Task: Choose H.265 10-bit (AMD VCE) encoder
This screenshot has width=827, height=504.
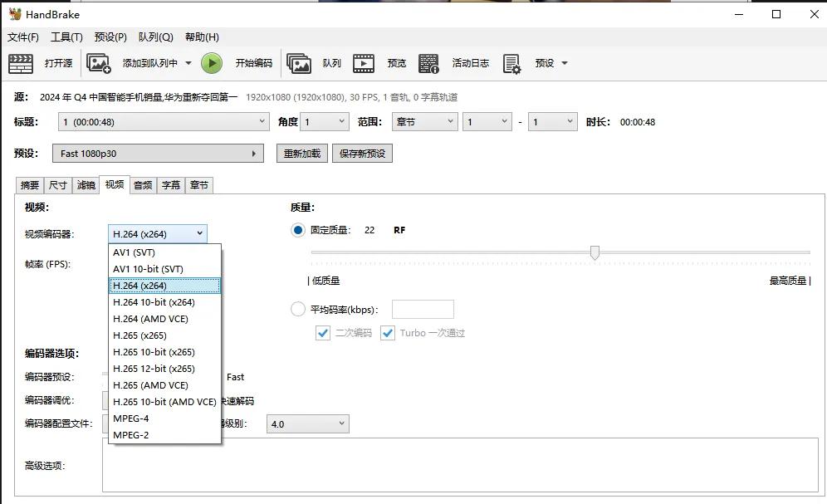Action: (164, 402)
